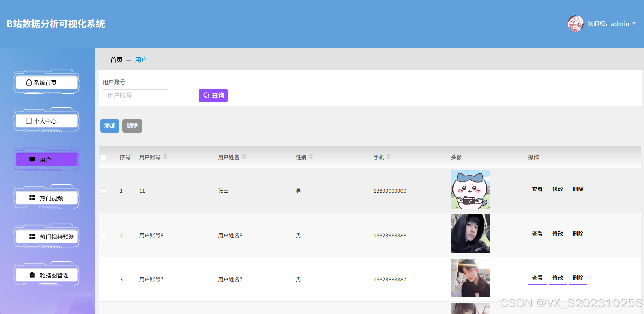This screenshot has height=314, width=644.
Task: Click 删除 for 用户姓名8
Action: [578, 234]
